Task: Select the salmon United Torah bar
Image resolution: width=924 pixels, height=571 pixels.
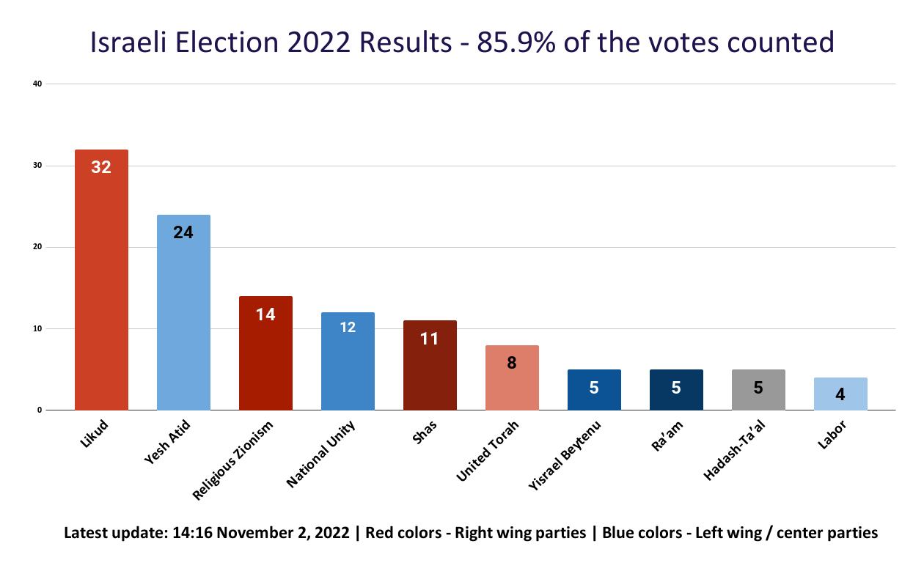Action: (512, 381)
